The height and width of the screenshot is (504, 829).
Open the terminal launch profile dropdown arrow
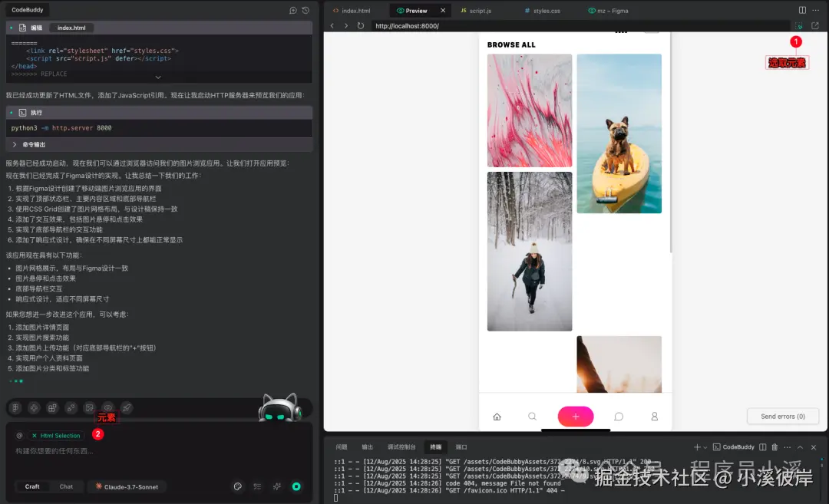(x=705, y=447)
